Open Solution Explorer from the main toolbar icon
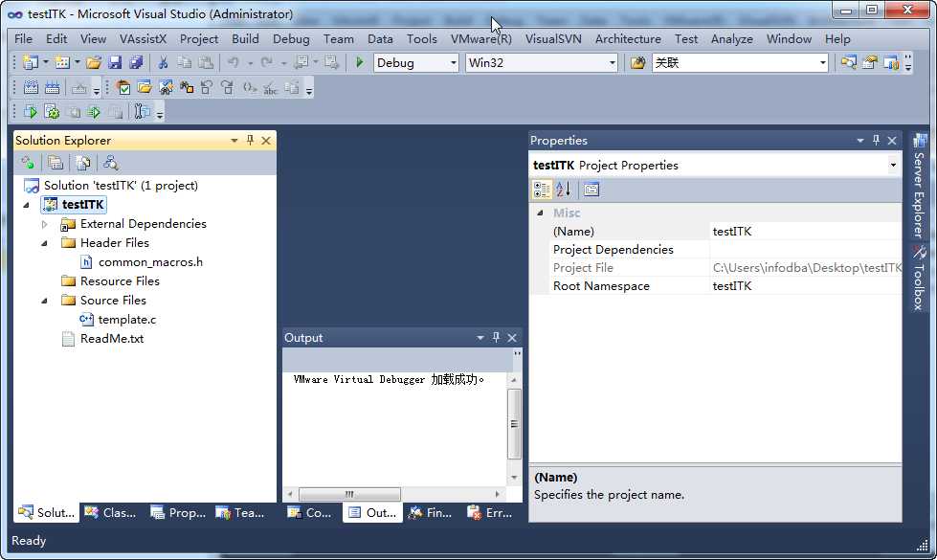Screen dimensions: 937x560 (848, 62)
